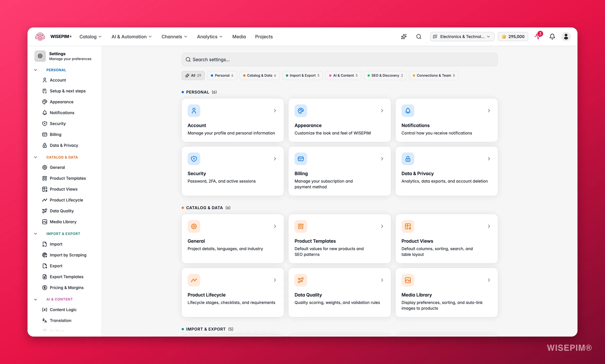Click the Pricing & Margins dollar icon

tap(45, 287)
